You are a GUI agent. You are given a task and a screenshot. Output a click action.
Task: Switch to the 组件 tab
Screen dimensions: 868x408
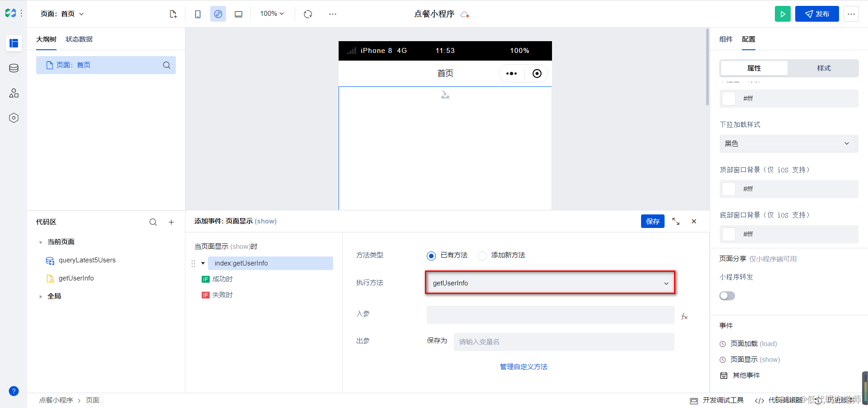(x=726, y=39)
